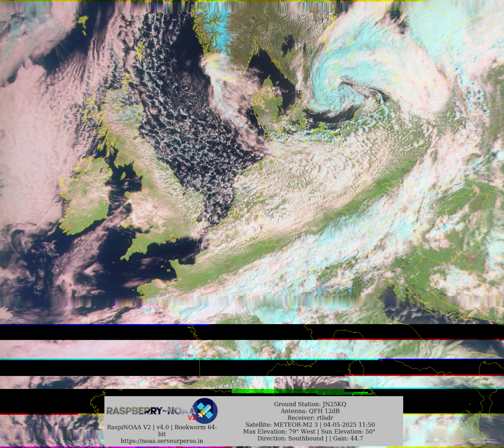Click the 'Max Elevation: 79° West' line
The width and height of the screenshot is (504, 448).
pos(309,431)
